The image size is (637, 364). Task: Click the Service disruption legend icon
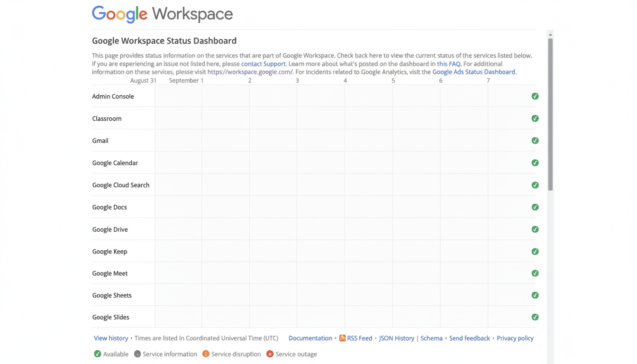[206, 354]
